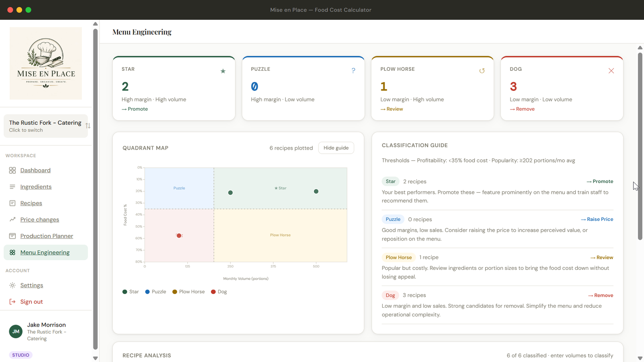Click the Jake Morrison user name
This screenshot has height=362, width=644.
[46, 325]
